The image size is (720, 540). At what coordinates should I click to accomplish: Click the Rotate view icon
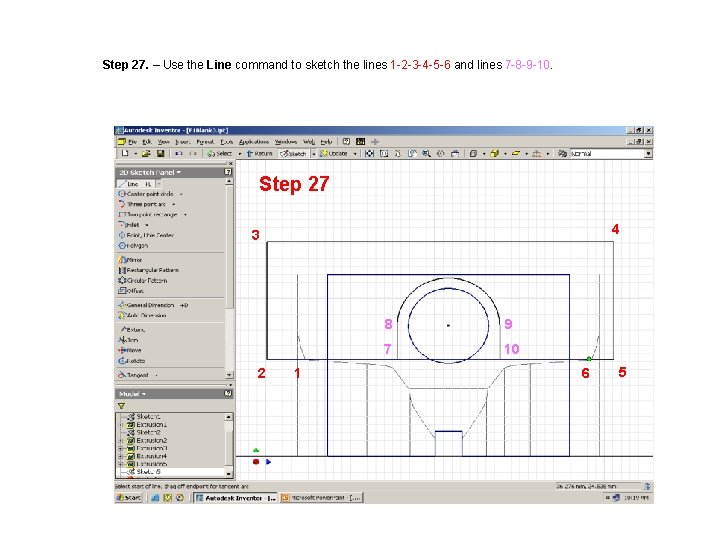pyautogui.click(x=440, y=153)
